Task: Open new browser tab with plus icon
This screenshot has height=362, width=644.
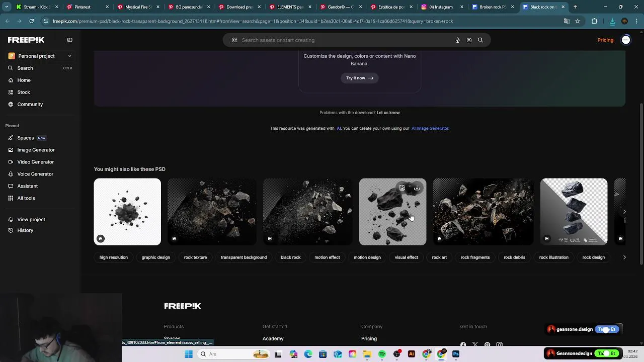Action: [575, 7]
